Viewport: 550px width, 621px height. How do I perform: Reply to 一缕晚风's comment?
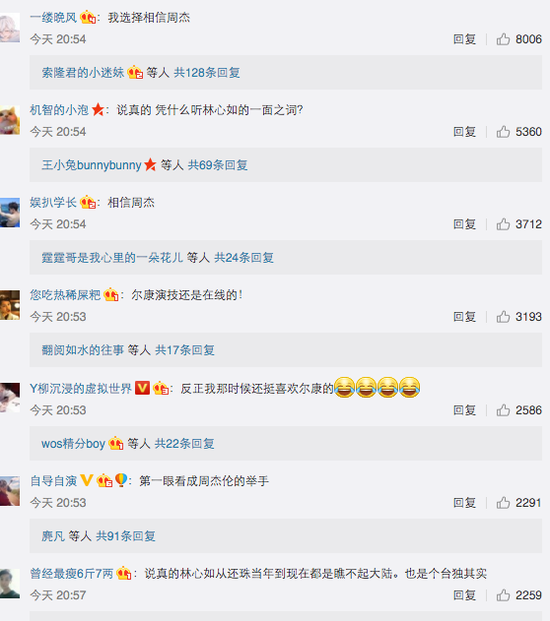[464, 39]
